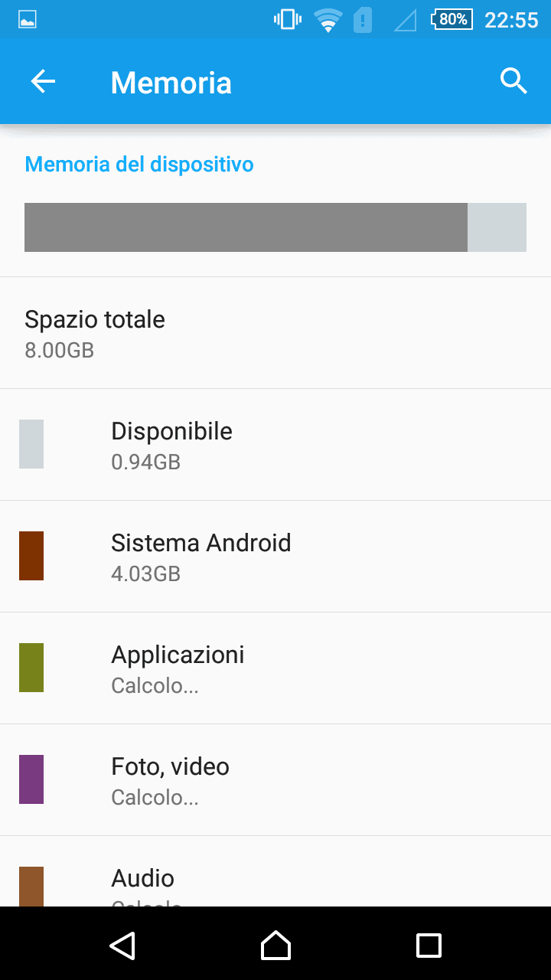Tap the olive Applicazioni color swatch
This screenshot has height=980, width=551.
(x=31, y=668)
